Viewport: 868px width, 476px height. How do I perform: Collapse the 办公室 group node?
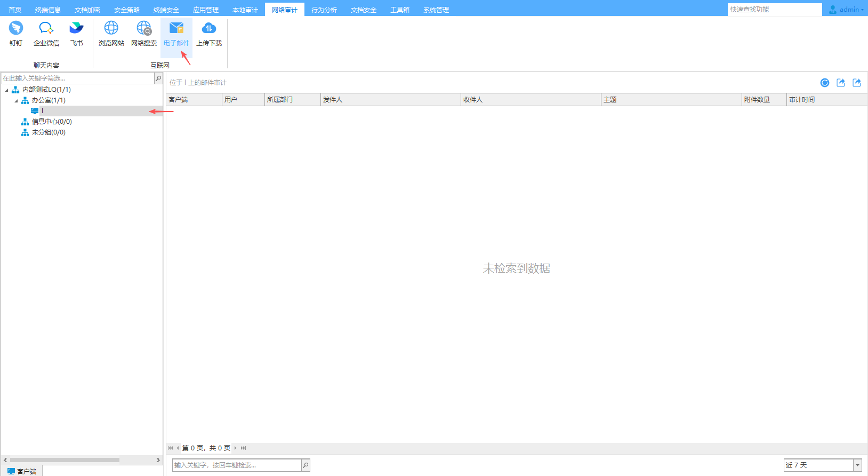[x=16, y=101]
